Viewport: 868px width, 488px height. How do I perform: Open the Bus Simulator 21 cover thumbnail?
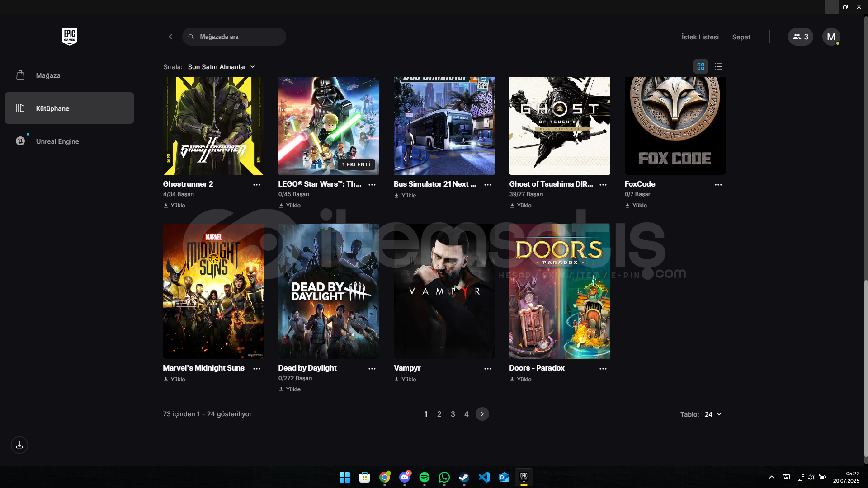pos(444,126)
